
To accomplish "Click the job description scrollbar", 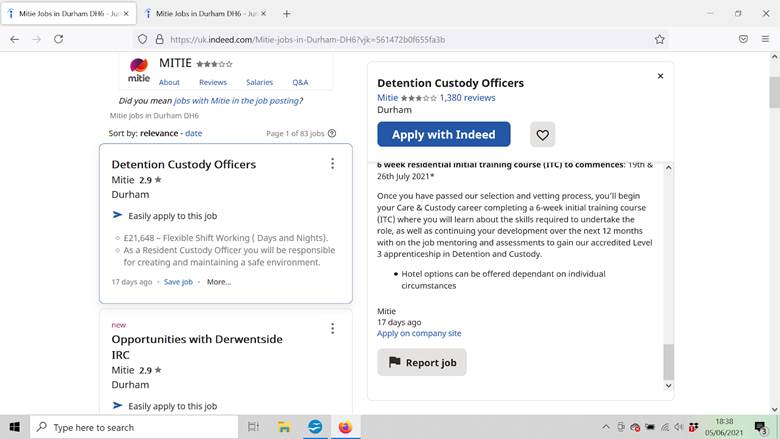I will coord(669,360).
